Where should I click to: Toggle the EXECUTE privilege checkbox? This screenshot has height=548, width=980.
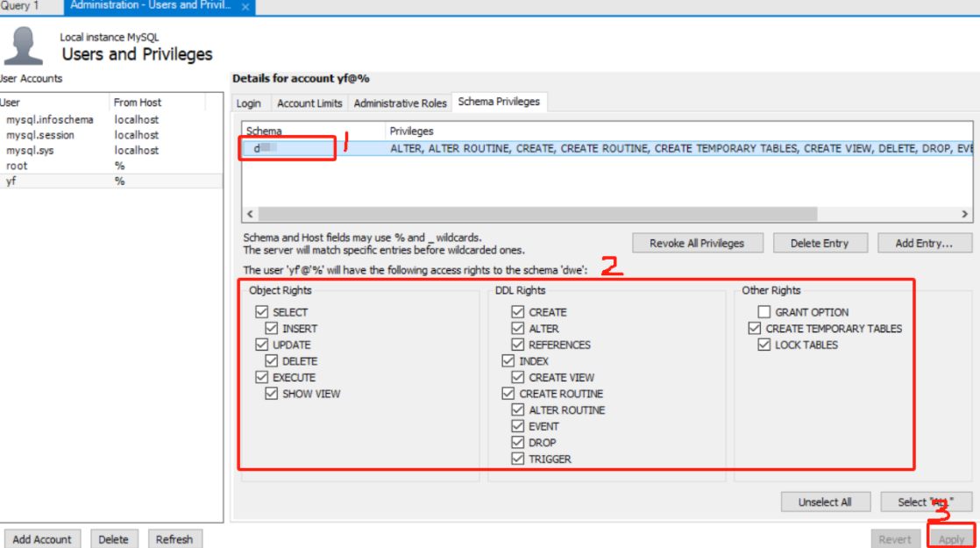click(262, 377)
